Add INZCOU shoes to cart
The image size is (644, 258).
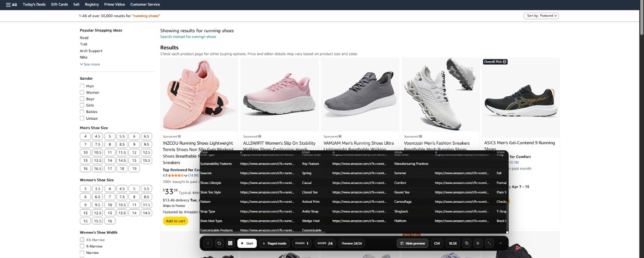point(175,221)
